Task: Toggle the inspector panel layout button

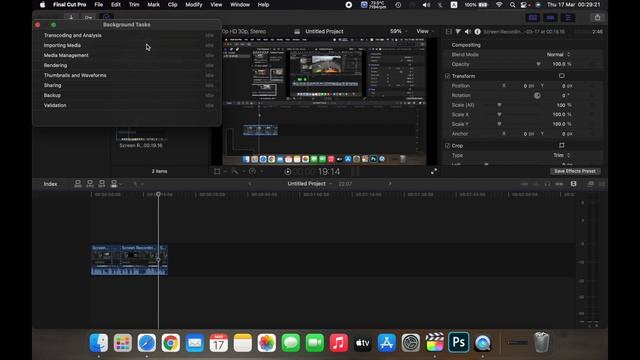Action: (568, 18)
